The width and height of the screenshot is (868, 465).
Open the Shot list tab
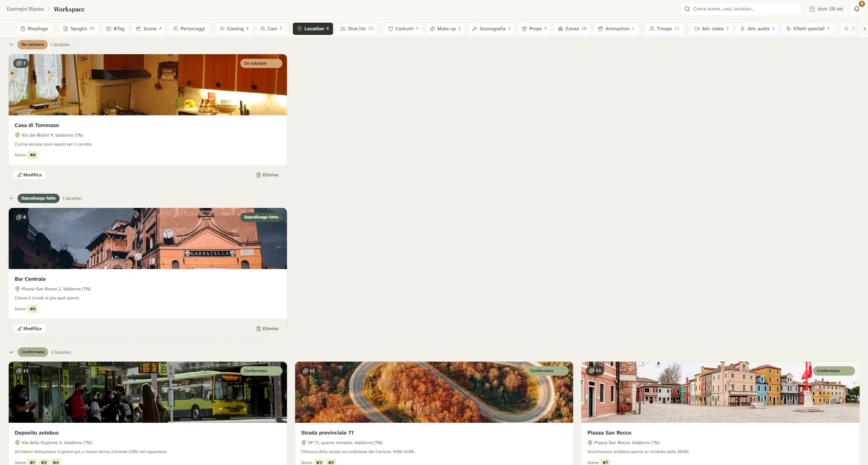[x=356, y=29]
